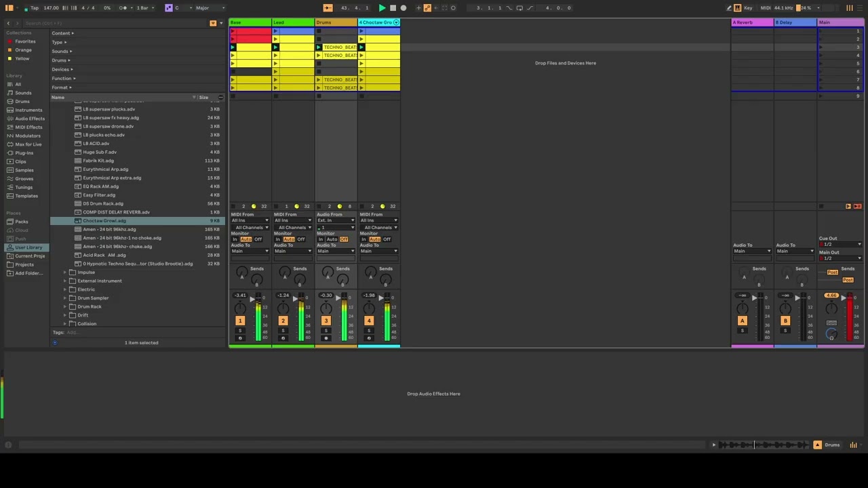Screen dimensions: 868x488
Task: Switch to Session view toggle icon
Action: (849, 8)
